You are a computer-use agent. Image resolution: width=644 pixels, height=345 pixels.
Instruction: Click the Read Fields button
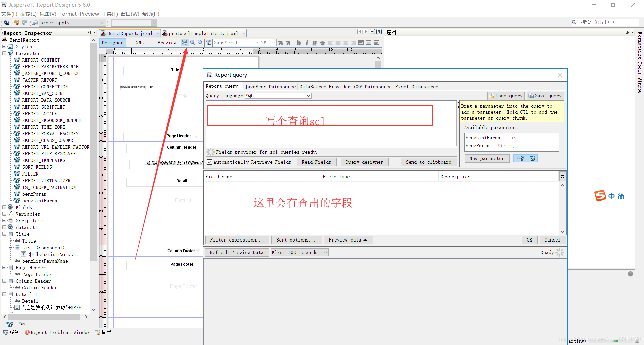point(316,162)
